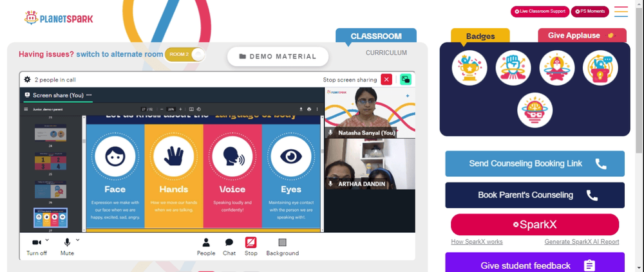The height and width of the screenshot is (272, 644).
Task: Award the raised fist badge
Action: [513, 68]
